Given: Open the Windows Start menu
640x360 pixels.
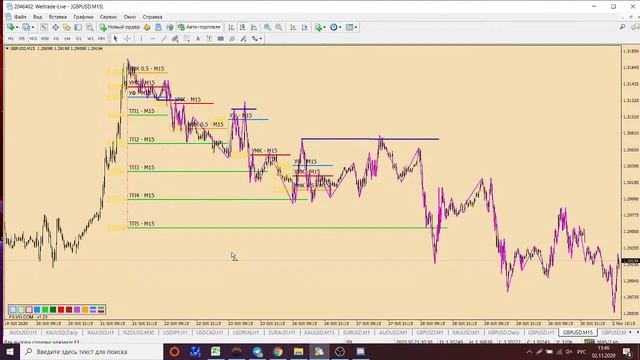Looking at the screenshot, I should click(10, 351).
